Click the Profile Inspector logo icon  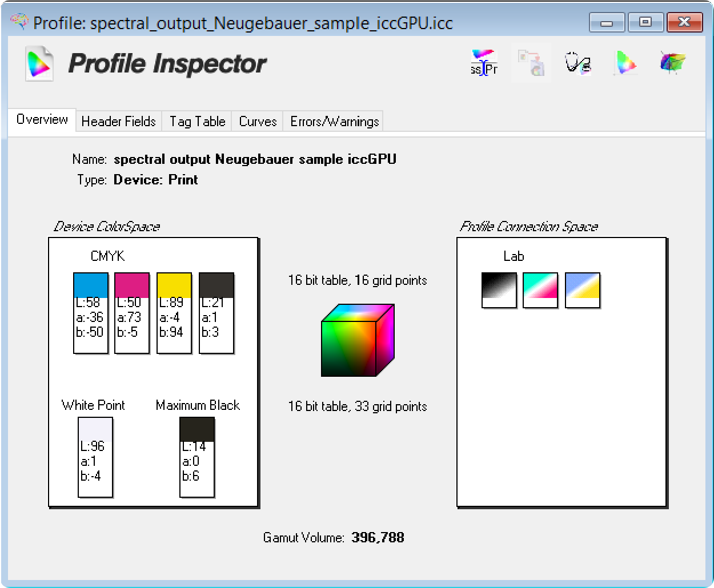pyautogui.click(x=39, y=63)
